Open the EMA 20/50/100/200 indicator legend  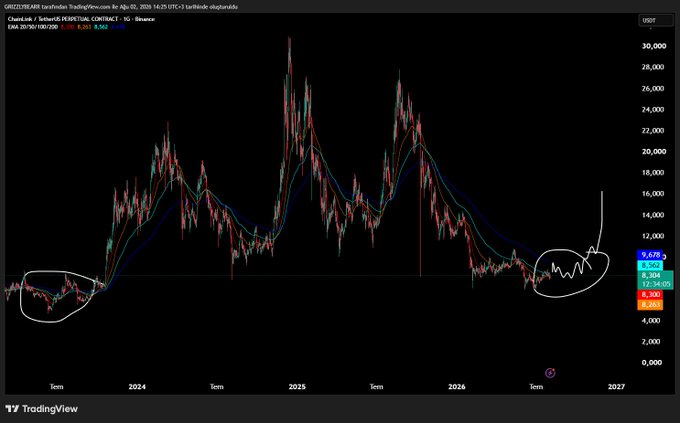33,27
